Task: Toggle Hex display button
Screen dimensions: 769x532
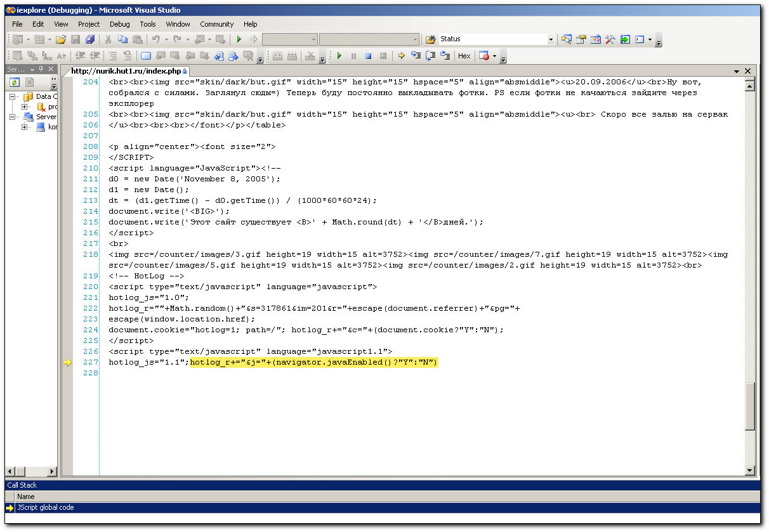Action: (464, 56)
